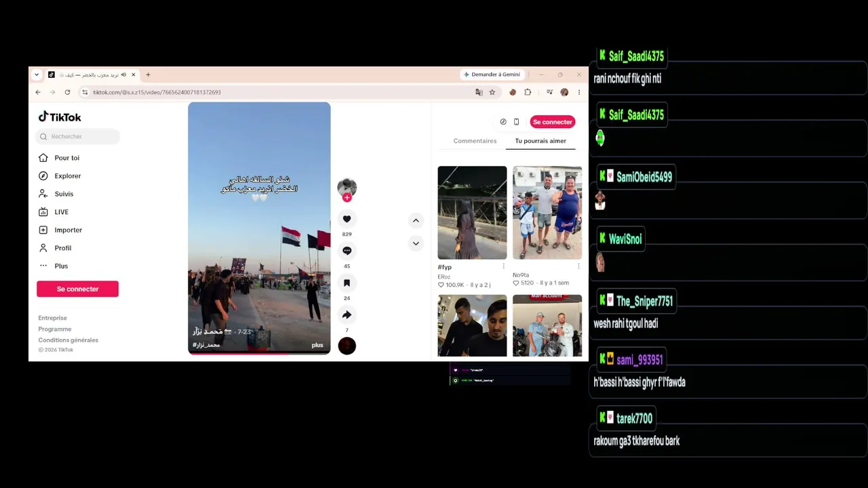
Task: Open the LIVE section
Action: click(61, 211)
